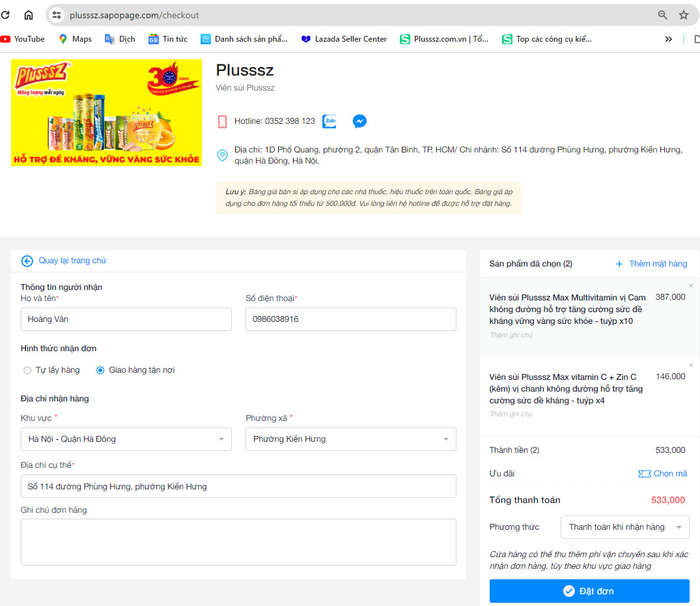The image size is (700, 606).
Task: Open the Dịch translate bookmark
Action: click(120, 39)
